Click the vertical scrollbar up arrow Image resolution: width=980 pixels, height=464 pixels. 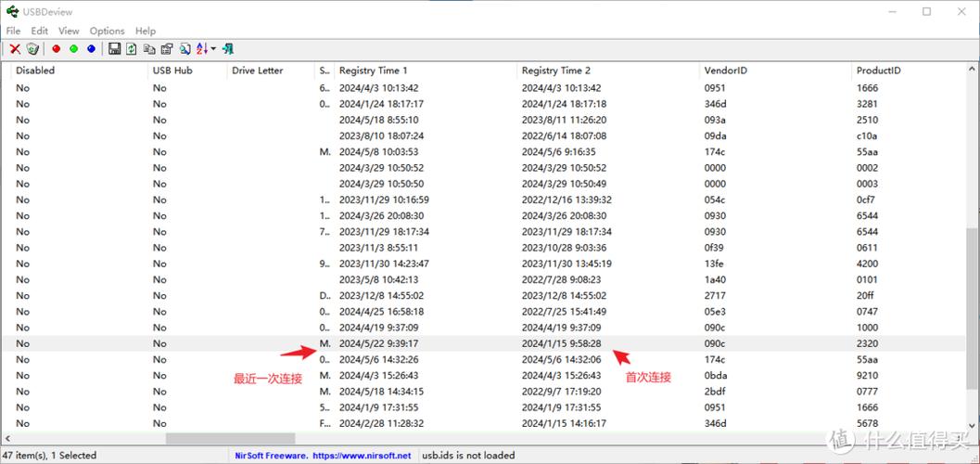(972, 70)
